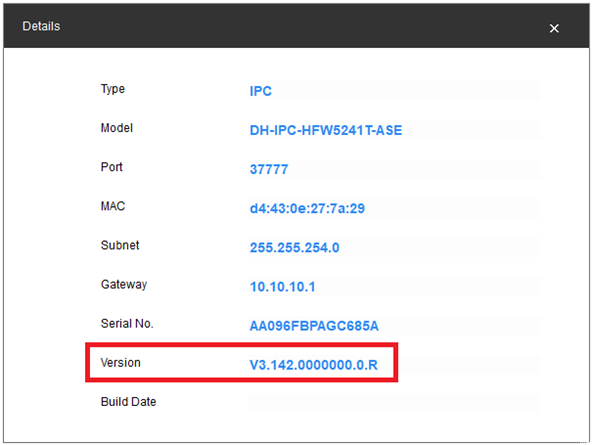The image size is (592, 445).
Task: Click the Type label
Action: pos(113,89)
